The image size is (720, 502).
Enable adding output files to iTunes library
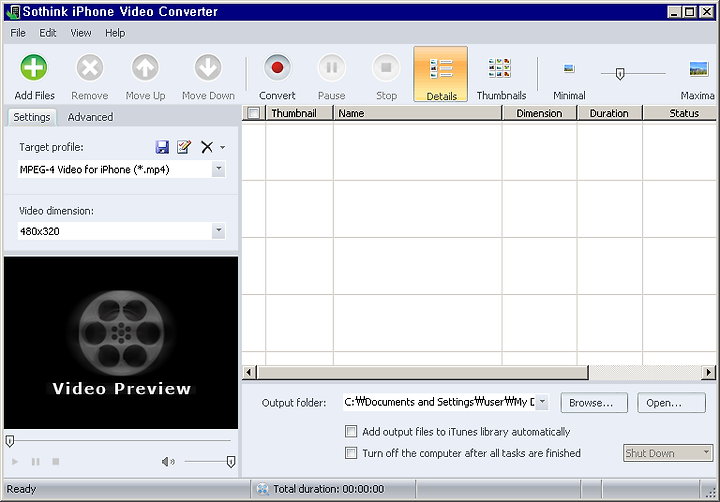(x=351, y=431)
